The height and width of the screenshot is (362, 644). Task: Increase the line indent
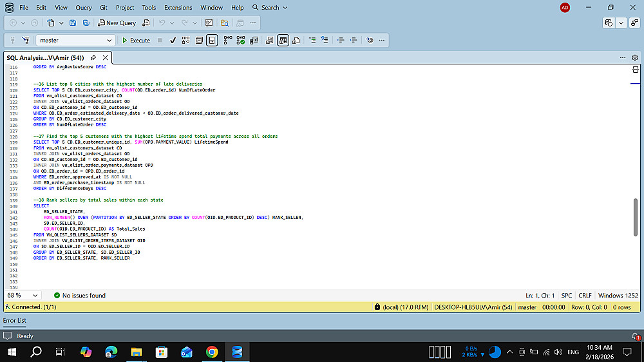point(353,41)
